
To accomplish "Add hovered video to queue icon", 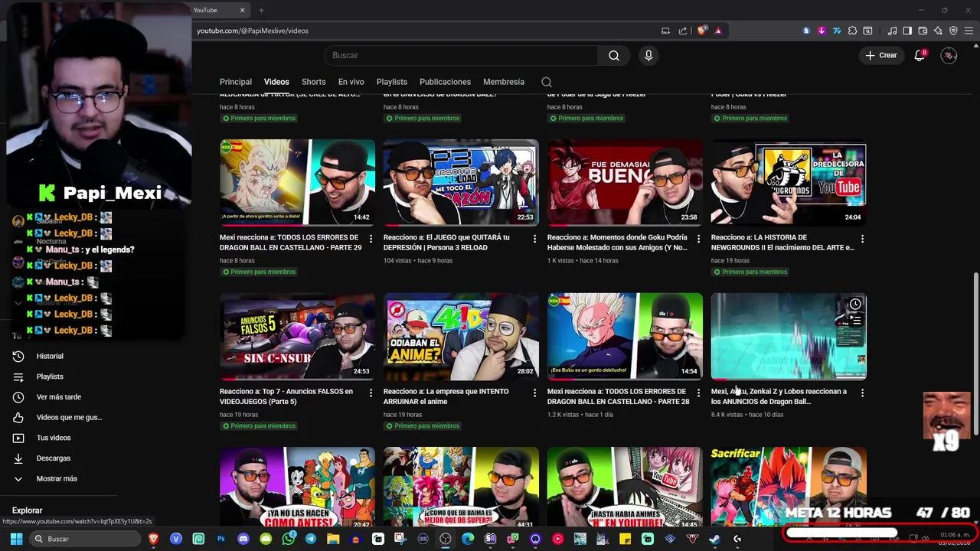I will click(855, 321).
